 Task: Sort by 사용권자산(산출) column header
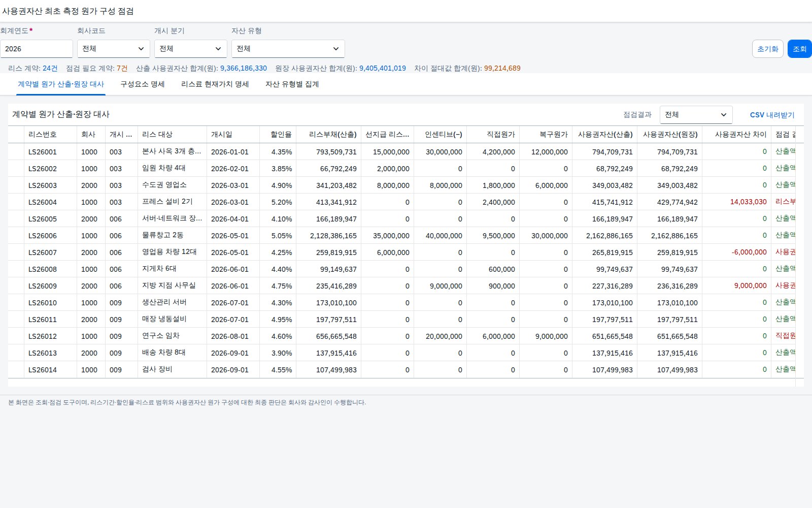605,135
